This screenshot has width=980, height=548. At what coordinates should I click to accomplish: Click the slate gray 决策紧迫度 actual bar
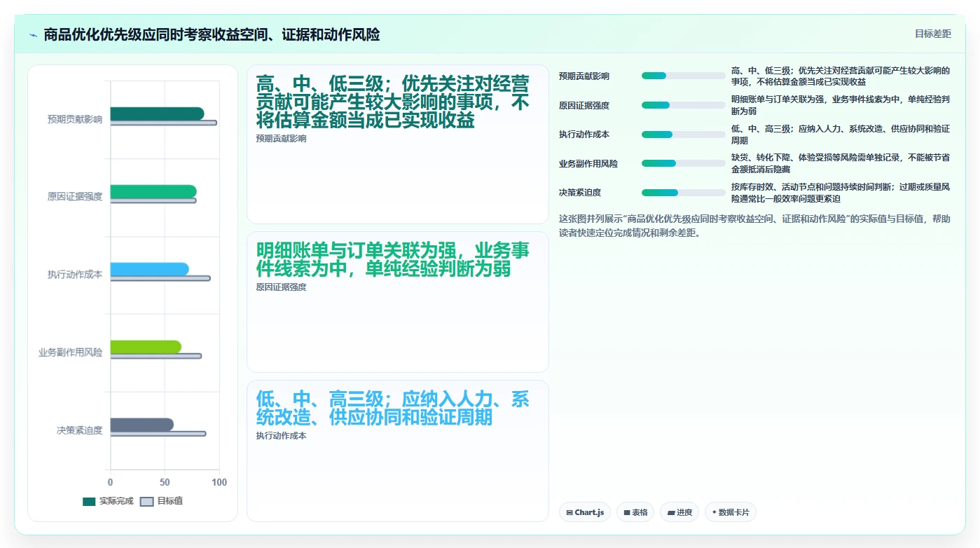pyautogui.click(x=142, y=425)
